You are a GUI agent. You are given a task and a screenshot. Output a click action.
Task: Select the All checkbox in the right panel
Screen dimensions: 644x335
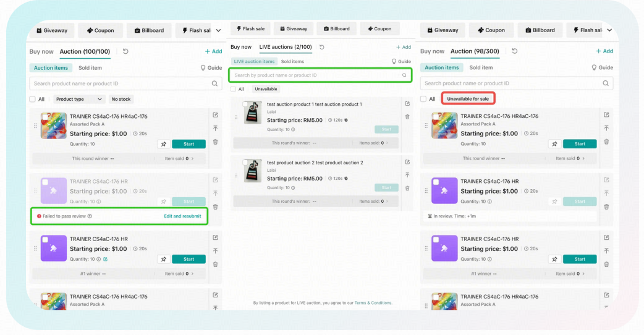click(423, 99)
